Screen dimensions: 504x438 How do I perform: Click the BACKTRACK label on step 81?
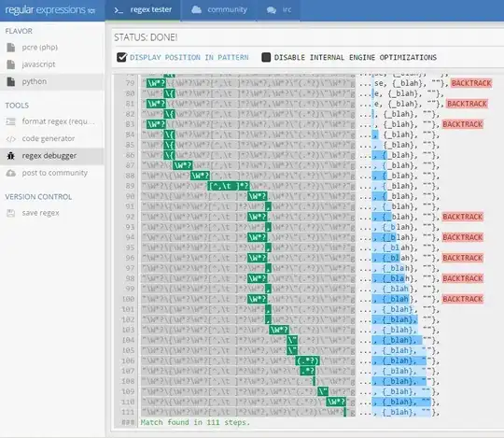click(x=467, y=104)
